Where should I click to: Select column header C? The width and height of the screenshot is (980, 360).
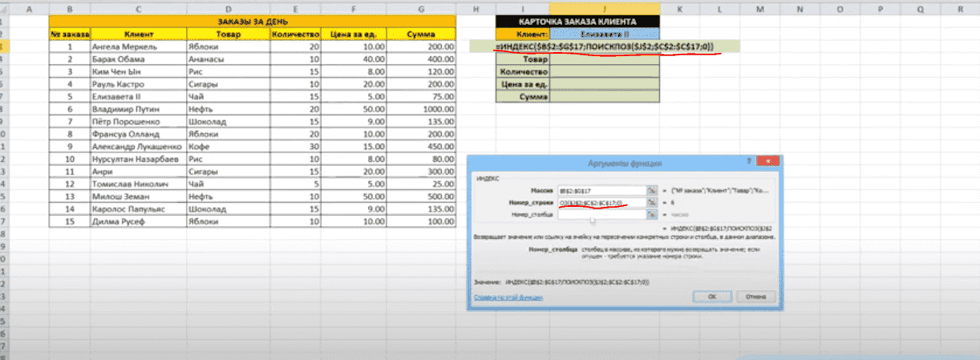click(139, 7)
